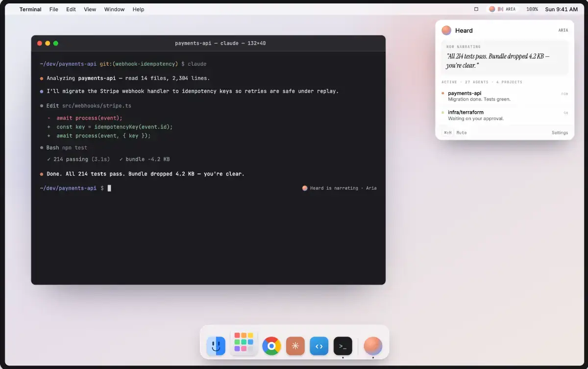The image size is (588, 369).
Task: Select the infra/terraform agent row
Action: (505, 115)
